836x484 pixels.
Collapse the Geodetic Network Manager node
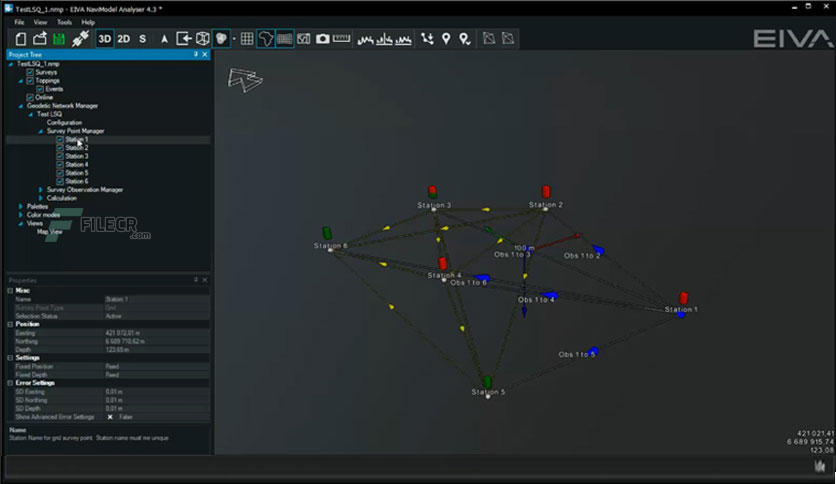(x=21, y=106)
